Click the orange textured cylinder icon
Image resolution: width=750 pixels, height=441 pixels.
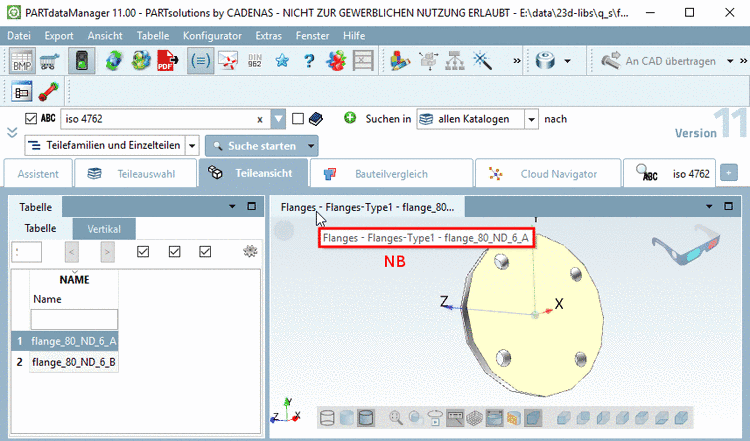[x=514, y=419]
